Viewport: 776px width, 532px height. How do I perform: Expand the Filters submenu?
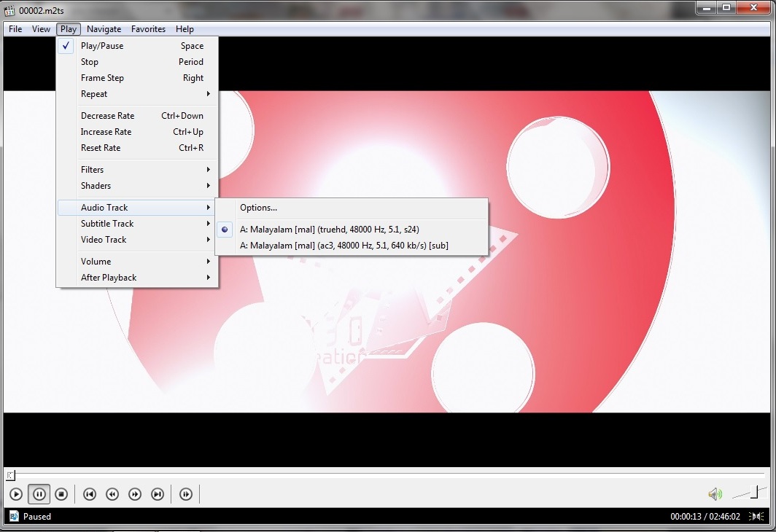(x=93, y=170)
